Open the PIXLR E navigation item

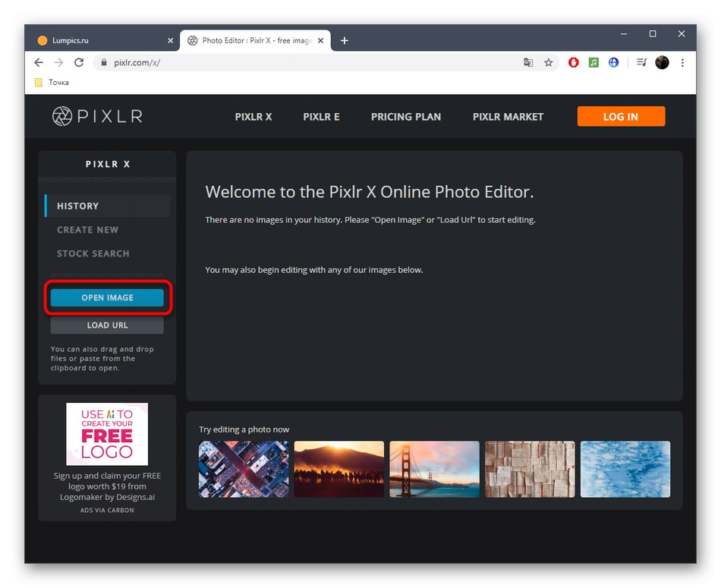(322, 117)
